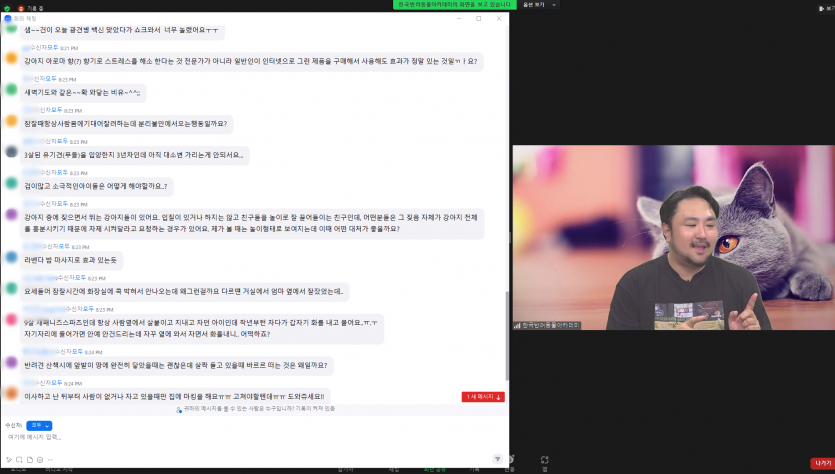Click avatar beside the 라벤다 밤 message
835x474 pixels.
(x=11, y=257)
